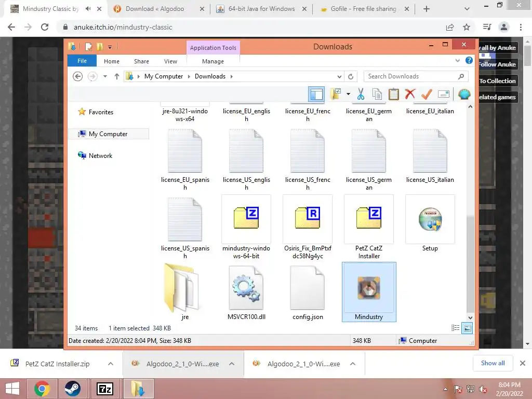Switch to details view layout
This screenshot has height=399, width=532.
click(x=455, y=328)
